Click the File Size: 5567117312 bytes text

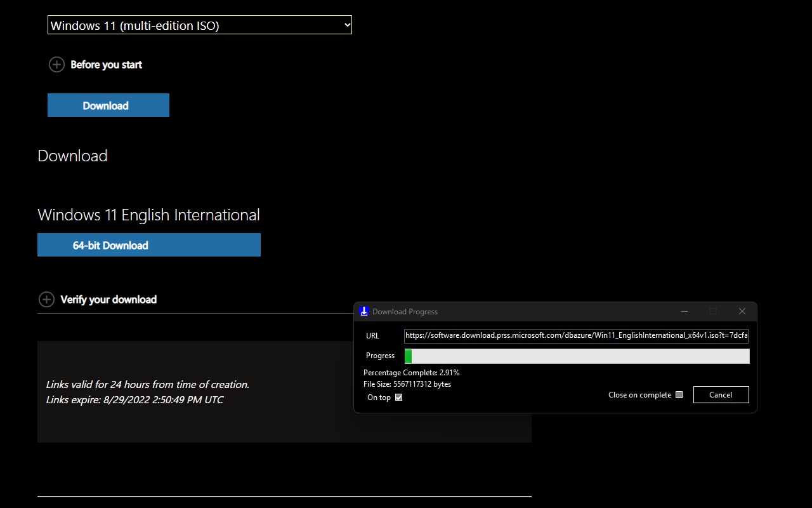(x=407, y=384)
